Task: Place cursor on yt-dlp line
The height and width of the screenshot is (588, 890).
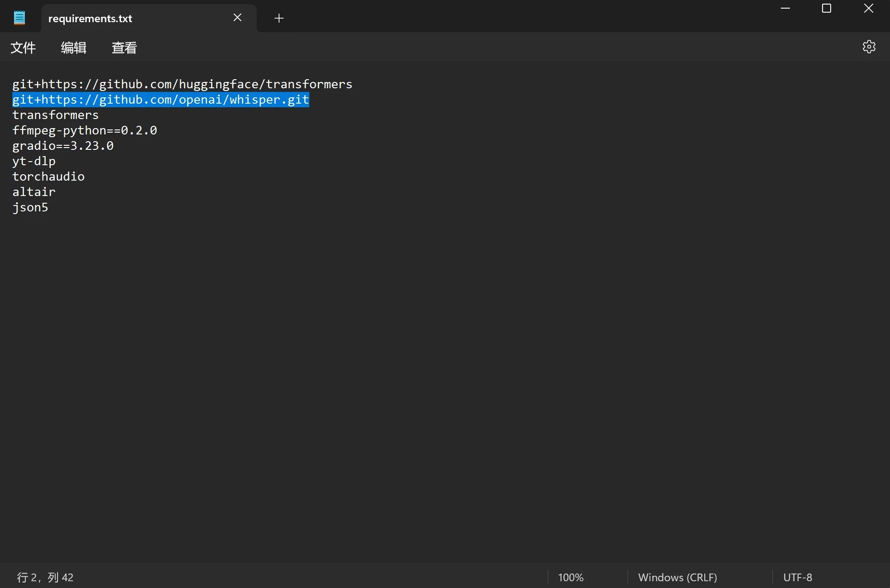Action: 34,161
